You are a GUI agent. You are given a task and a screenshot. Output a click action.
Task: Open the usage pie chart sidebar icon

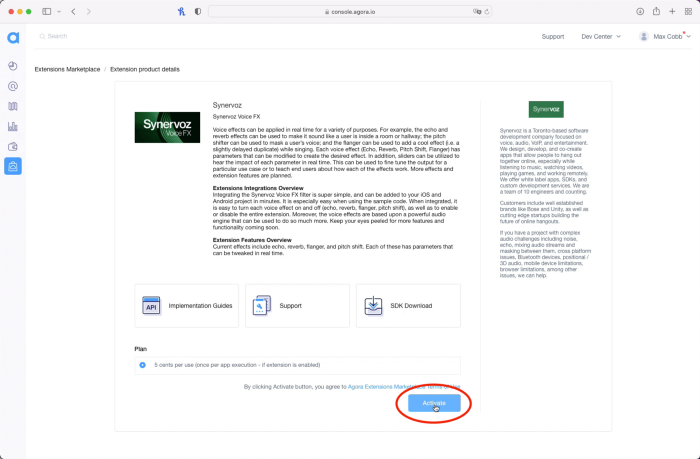tap(13, 66)
